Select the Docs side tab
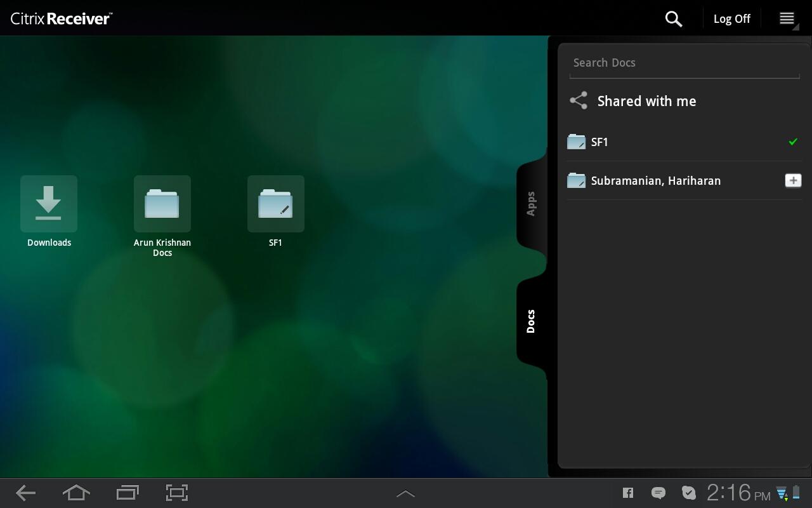812x508 pixels. 531,321
